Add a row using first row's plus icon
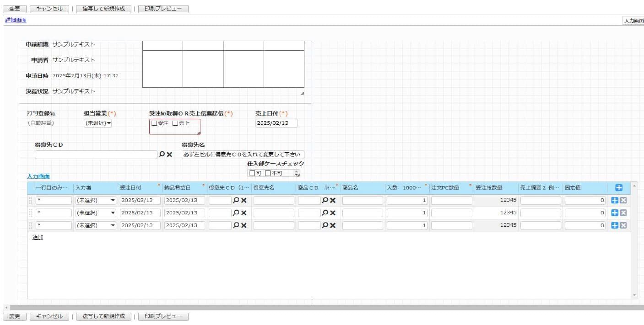644x325 pixels. click(x=615, y=200)
